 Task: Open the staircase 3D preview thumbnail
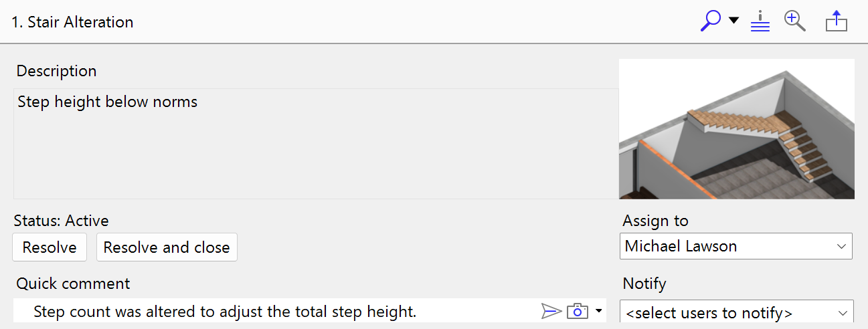(x=736, y=128)
